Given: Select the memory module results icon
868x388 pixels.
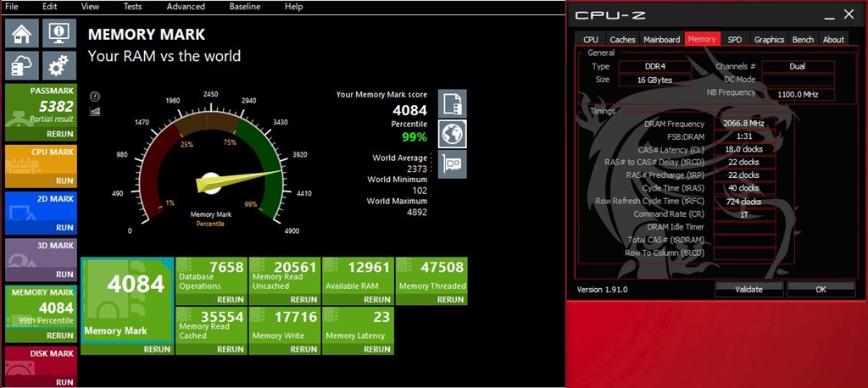Looking at the screenshot, I should pos(453,103).
